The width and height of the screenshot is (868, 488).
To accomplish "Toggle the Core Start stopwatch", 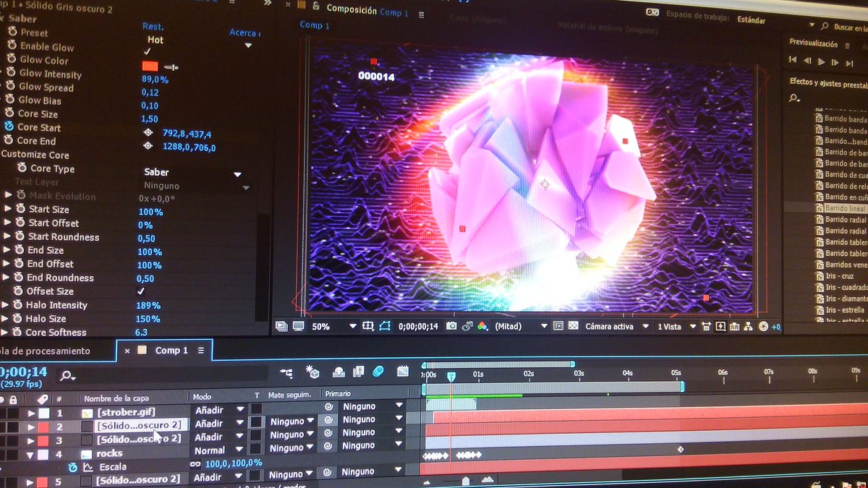I will (9, 127).
